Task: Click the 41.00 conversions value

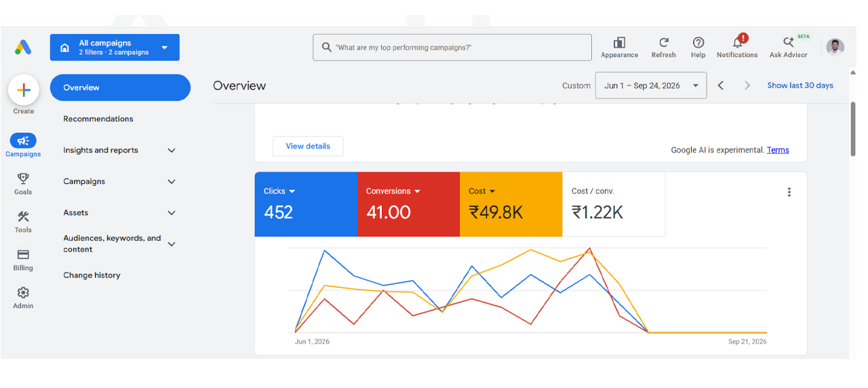Action: pyautogui.click(x=389, y=212)
